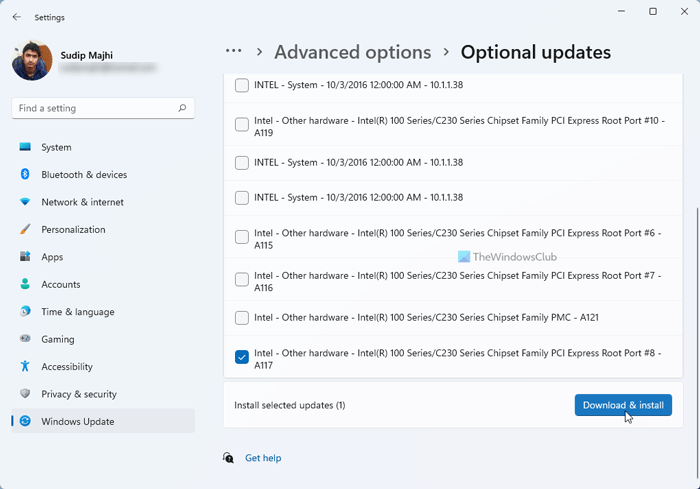
Task: Select the PCI Express Root Port #6 checkbox
Action: click(x=242, y=237)
